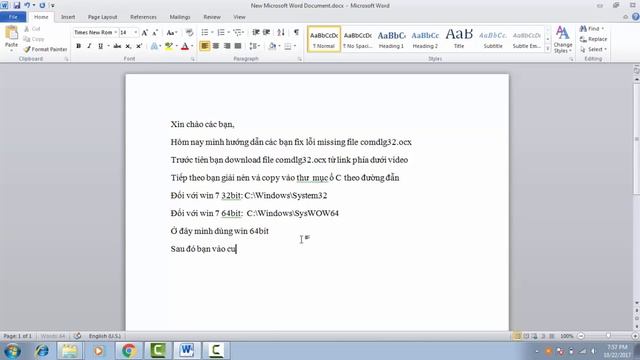Open font color dropdown arrow
640x360 pixels.
click(x=192, y=46)
